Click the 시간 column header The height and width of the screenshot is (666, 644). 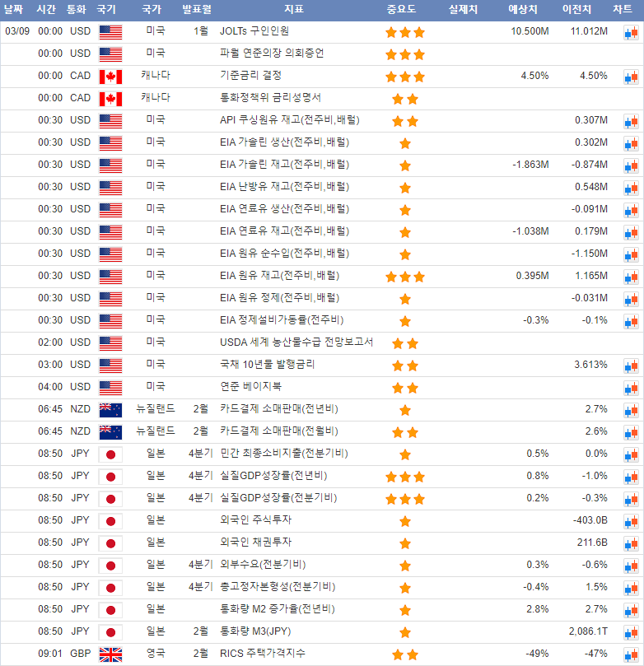pos(48,10)
